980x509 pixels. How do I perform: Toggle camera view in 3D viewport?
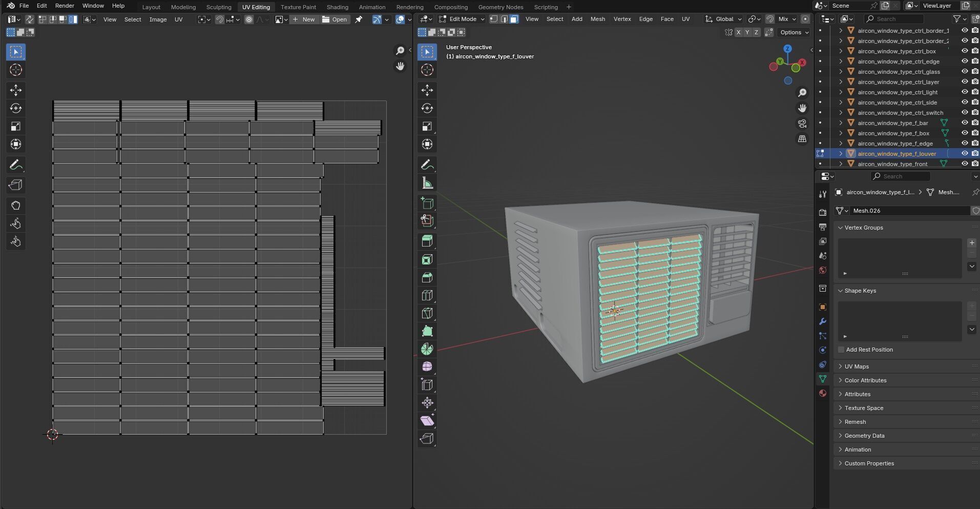[802, 124]
